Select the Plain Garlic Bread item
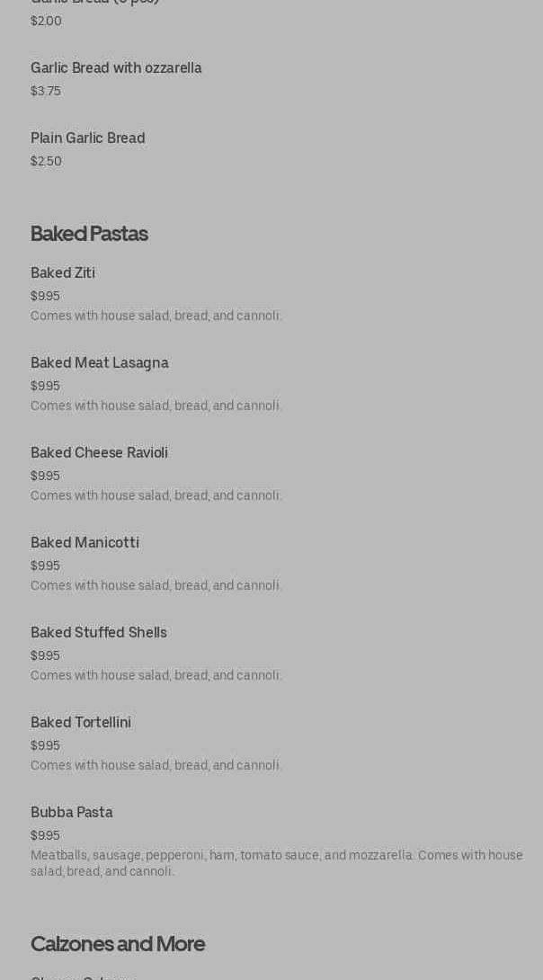This screenshot has width=543, height=980. pos(88,138)
